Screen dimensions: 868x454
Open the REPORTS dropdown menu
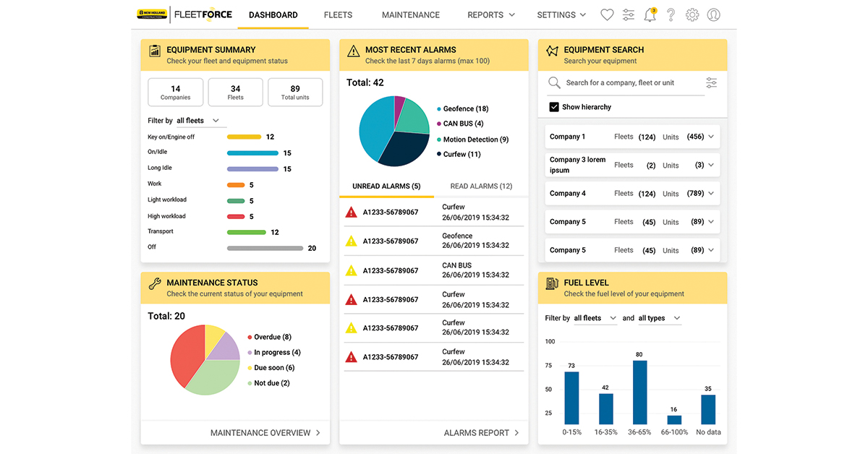pos(491,14)
